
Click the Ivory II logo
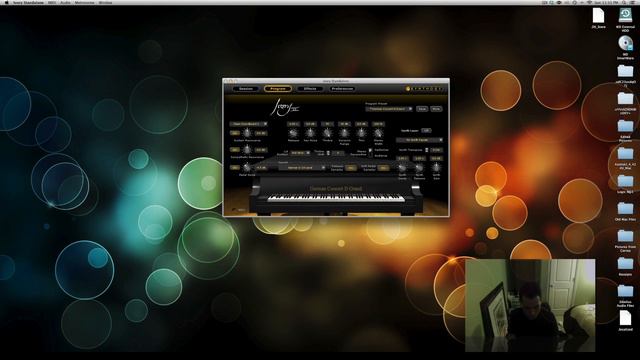[x=285, y=108]
